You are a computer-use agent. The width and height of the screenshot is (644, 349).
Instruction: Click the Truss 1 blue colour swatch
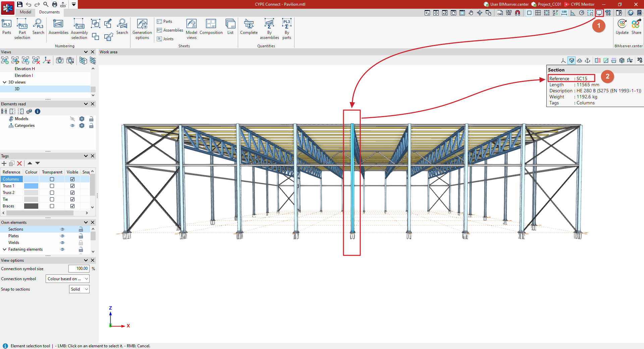click(31, 186)
